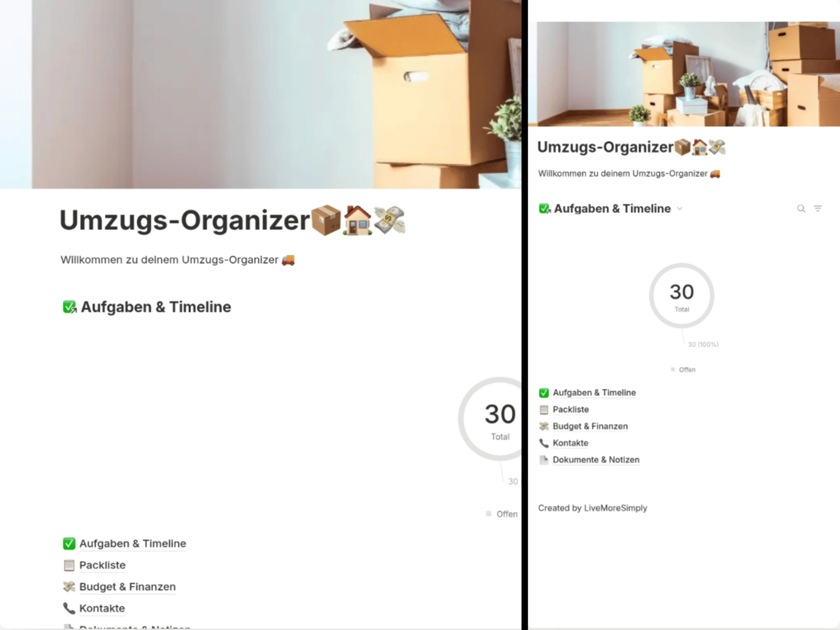Click green checkmark icon in left Aufgaben & Timeline heading
The image size is (840, 630).
coord(69,307)
